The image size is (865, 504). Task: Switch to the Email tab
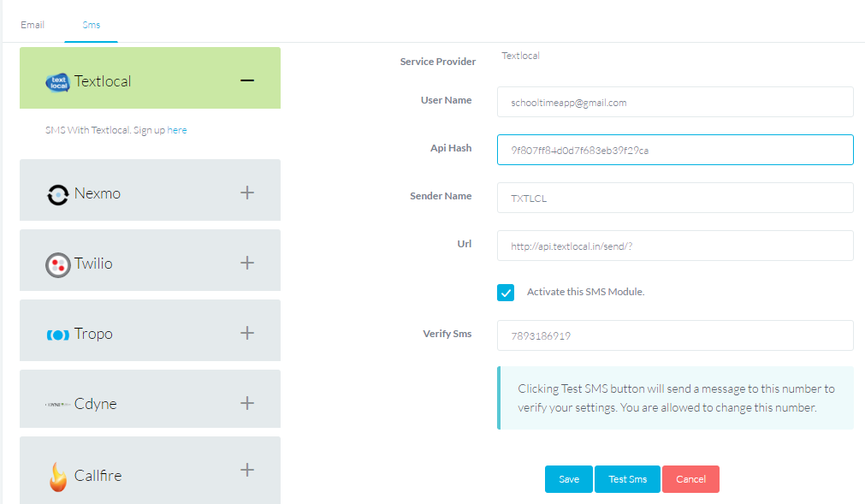(33, 25)
